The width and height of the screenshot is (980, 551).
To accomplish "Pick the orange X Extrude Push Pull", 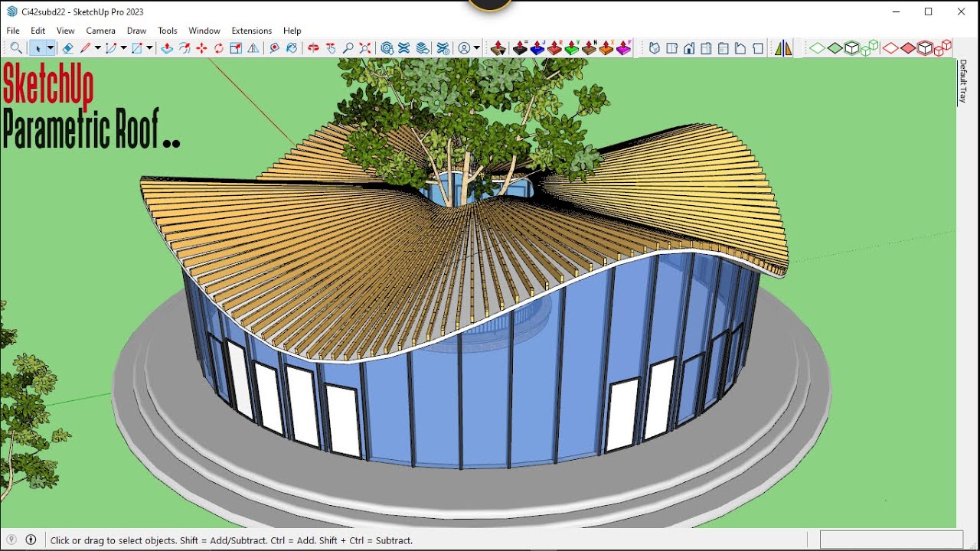I will point(606,48).
